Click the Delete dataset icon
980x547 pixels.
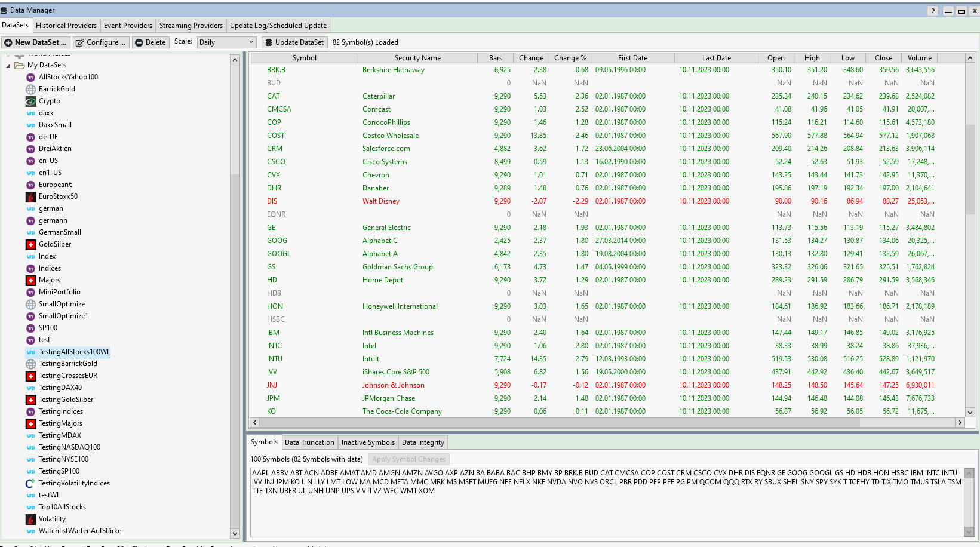point(139,42)
